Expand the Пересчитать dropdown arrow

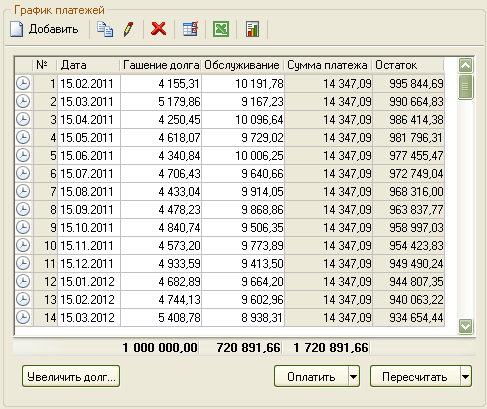click(x=466, y=377)
